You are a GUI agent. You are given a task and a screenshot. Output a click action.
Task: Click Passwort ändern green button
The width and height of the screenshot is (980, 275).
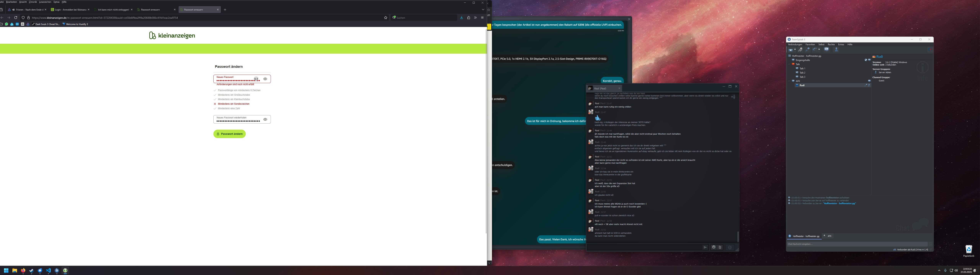[x=229, y=134]
